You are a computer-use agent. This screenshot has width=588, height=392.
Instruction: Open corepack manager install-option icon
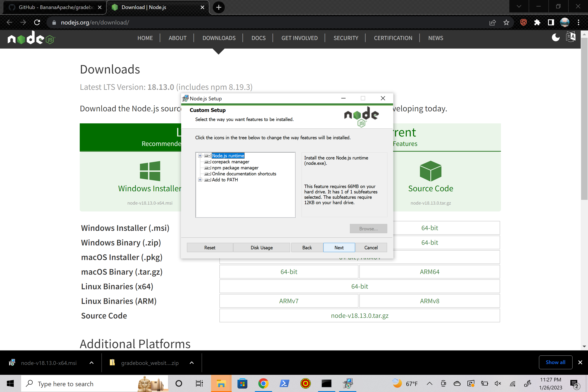tap(208, 162)
